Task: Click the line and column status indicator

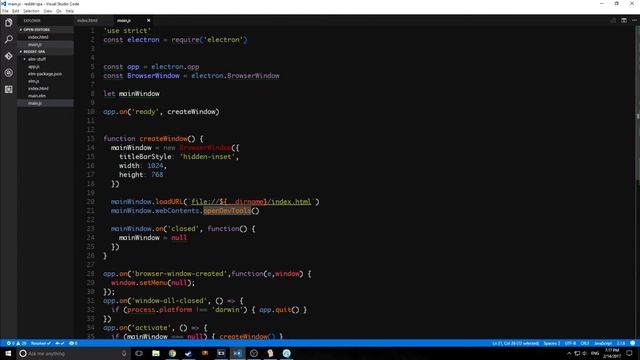Action: pos(516,343)
